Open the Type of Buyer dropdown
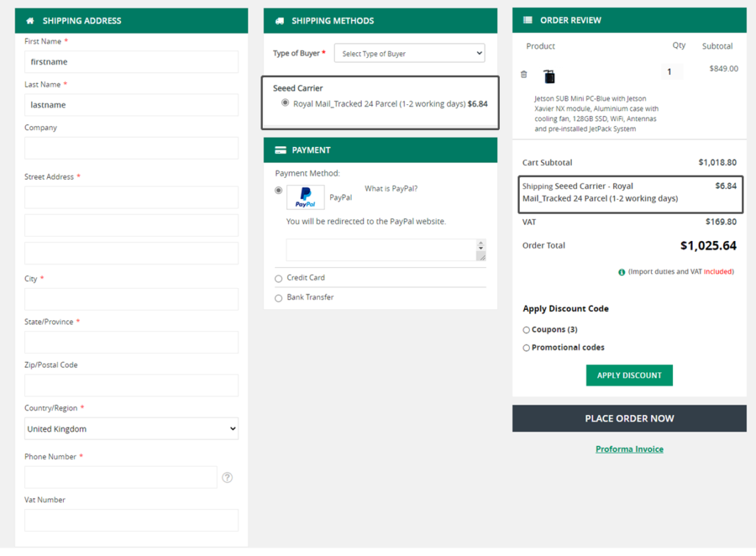 click(410, 54)
